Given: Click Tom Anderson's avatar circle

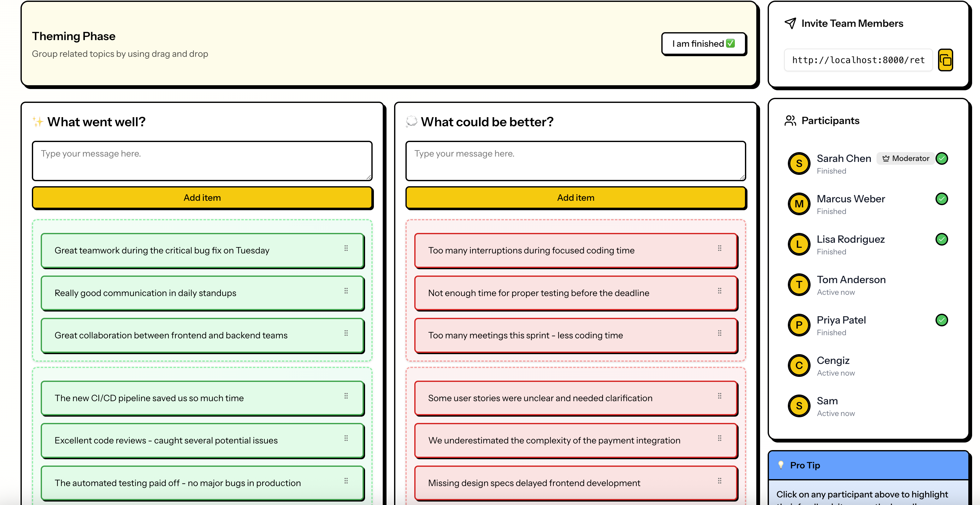Looking at the screenshot, I should 799,285.
